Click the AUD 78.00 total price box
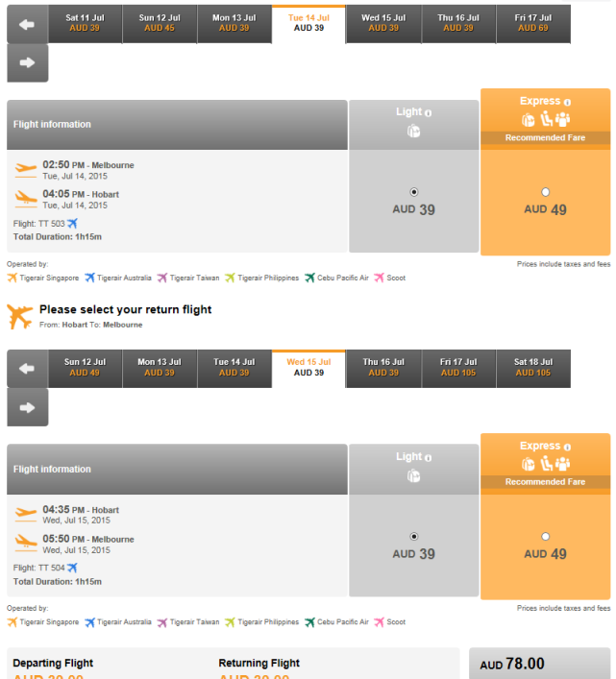The height and width of the screenshot is (679, 616). (x=540, y=664)
